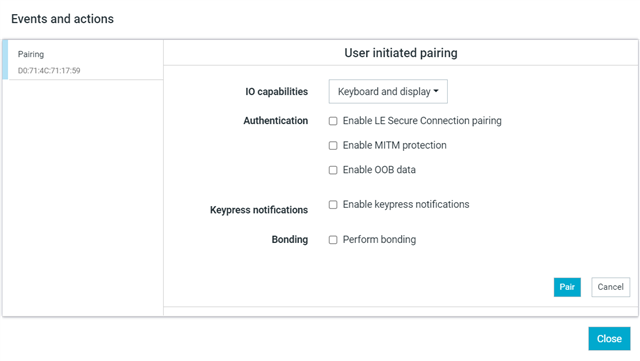Click the "Enable LE Secure Connection pairing" label text
The image size is (640, 361).
click(422, 121)
